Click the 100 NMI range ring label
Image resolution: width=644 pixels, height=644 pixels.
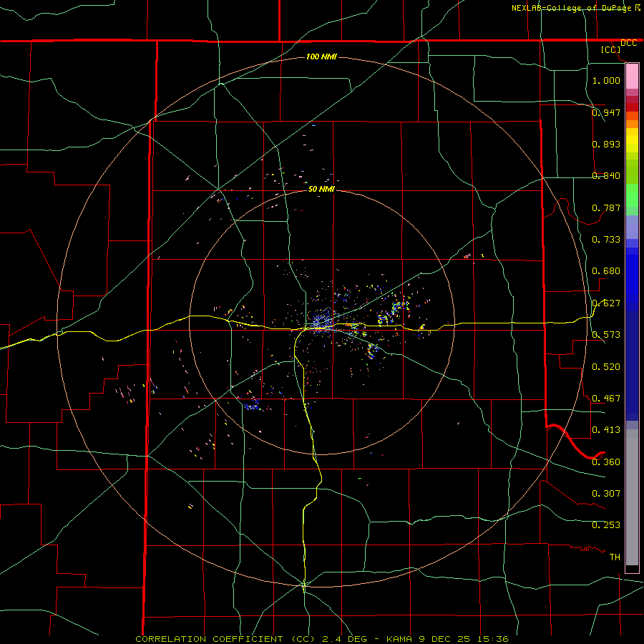point(321,57)
